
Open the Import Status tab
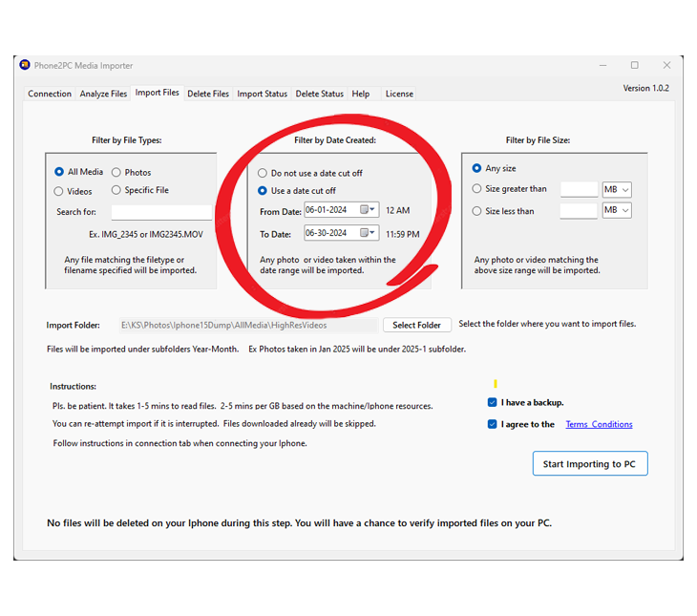[x=262, y=94]
